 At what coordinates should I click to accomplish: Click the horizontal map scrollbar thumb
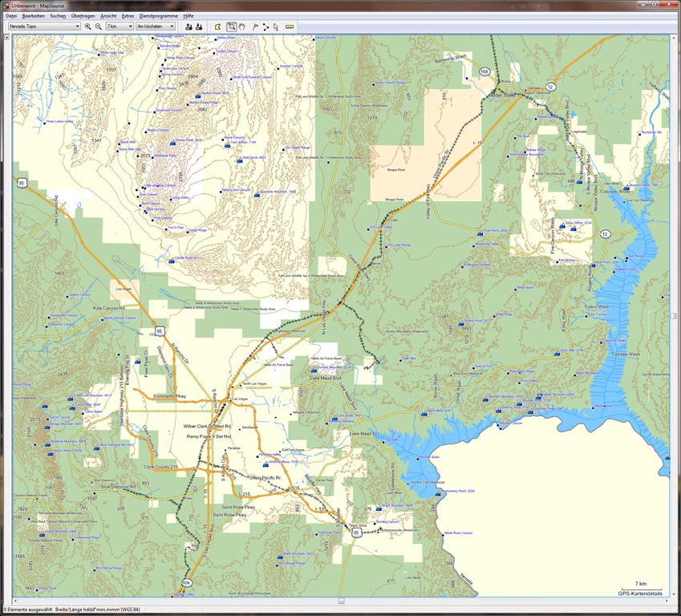341,601
